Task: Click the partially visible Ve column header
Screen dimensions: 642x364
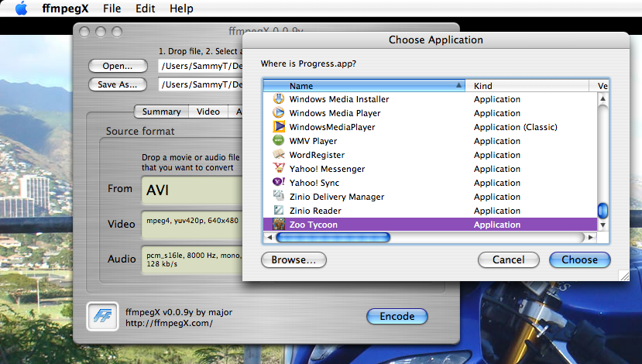Action: point(599,85)
